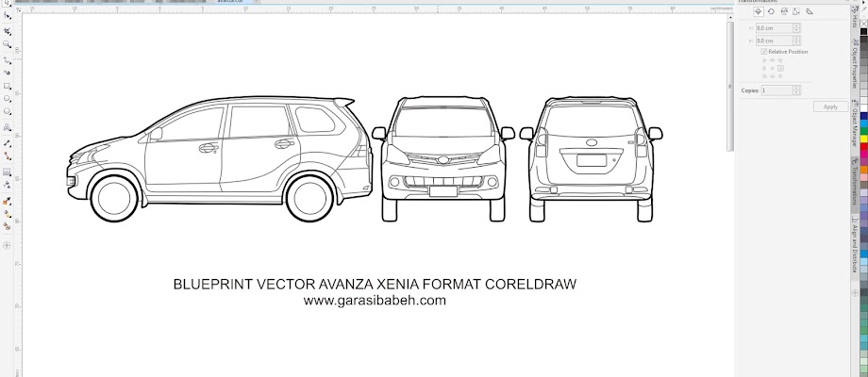Select the Color Eyedropper tool
The height and width of the screenshot is (377, 868).
(8, 201)
